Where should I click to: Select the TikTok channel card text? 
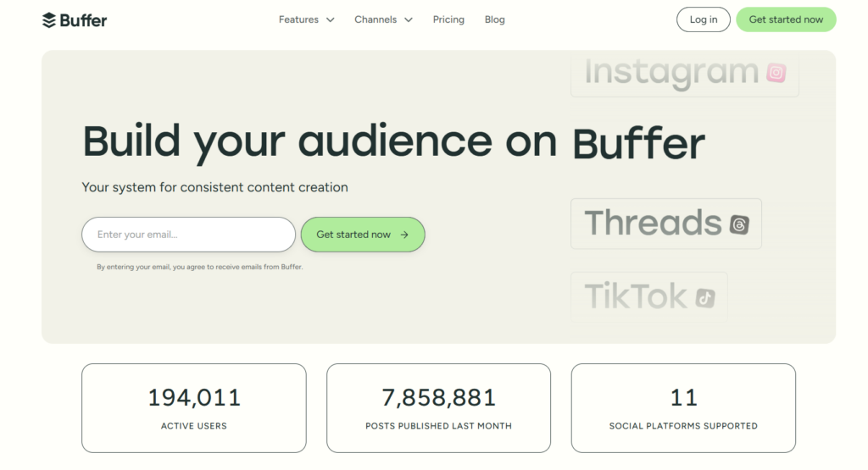[x=636, y=296]
